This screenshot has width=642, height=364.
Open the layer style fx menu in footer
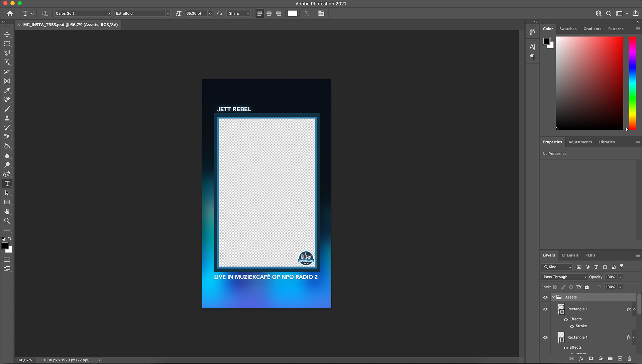point(581,359)
